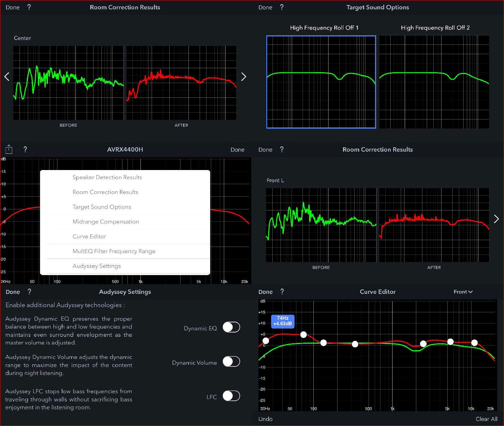The image size is (504, 426).
Task: Click Undo in the Curve Editor
Action: (265, 419)
